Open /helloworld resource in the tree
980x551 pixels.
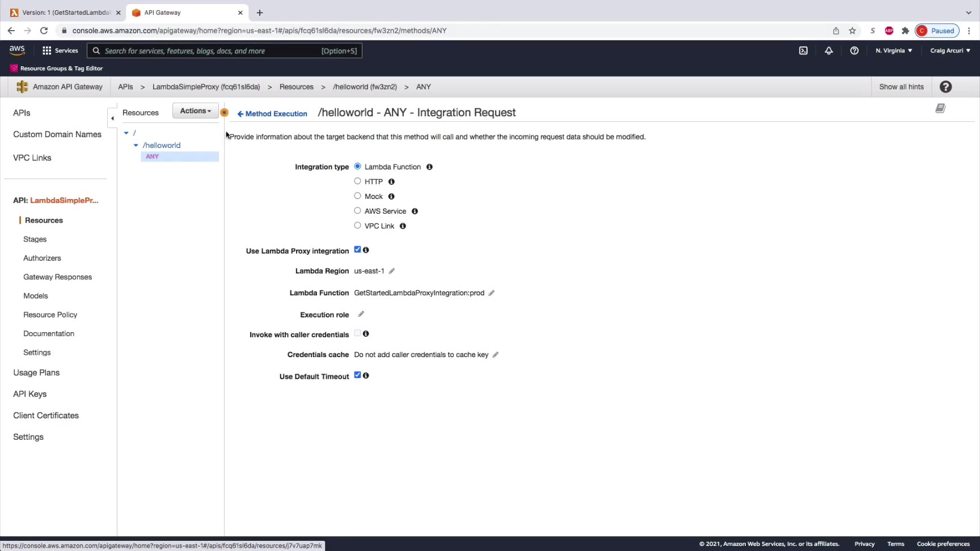[162, 145]
